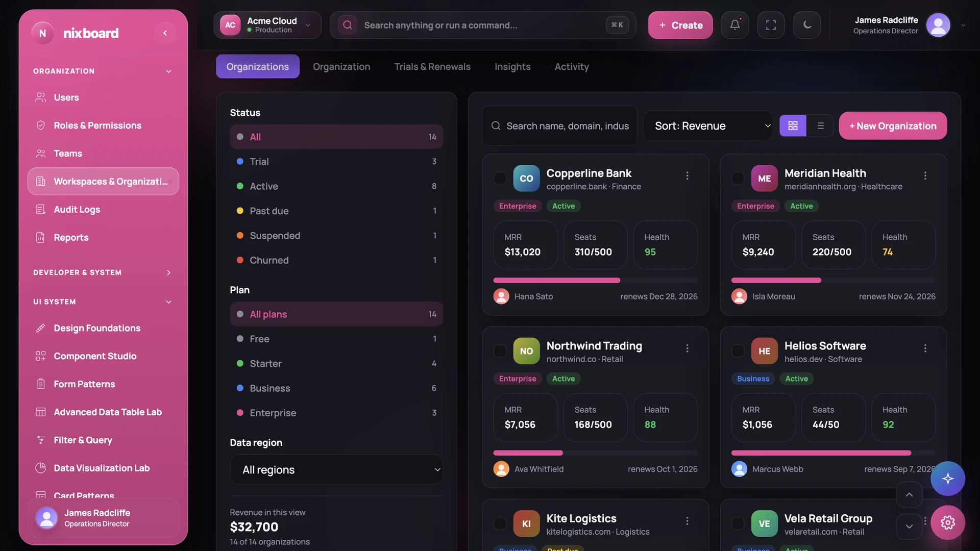Click the search magnifier icon in the top bar
Screen dimensions: 980x551
[348, 25]
